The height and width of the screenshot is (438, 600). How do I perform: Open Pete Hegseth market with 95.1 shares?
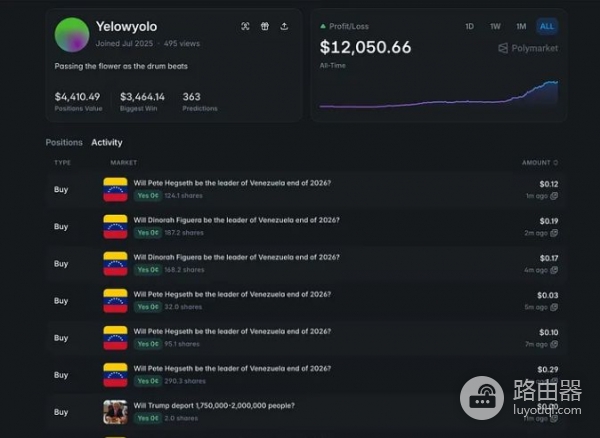(232, 332)
